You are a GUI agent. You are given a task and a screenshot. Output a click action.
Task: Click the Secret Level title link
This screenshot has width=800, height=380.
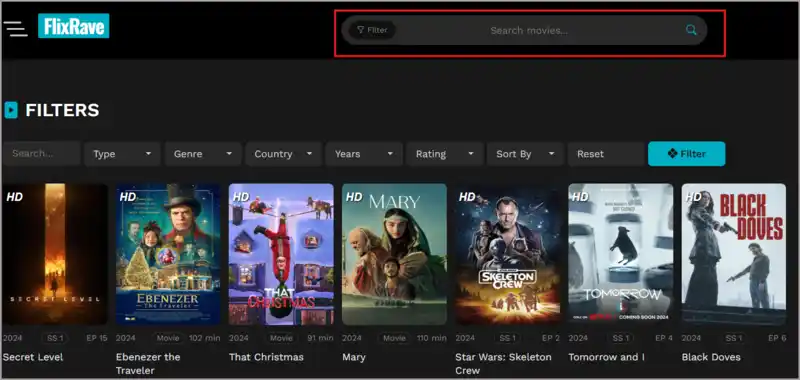point(33,357)
